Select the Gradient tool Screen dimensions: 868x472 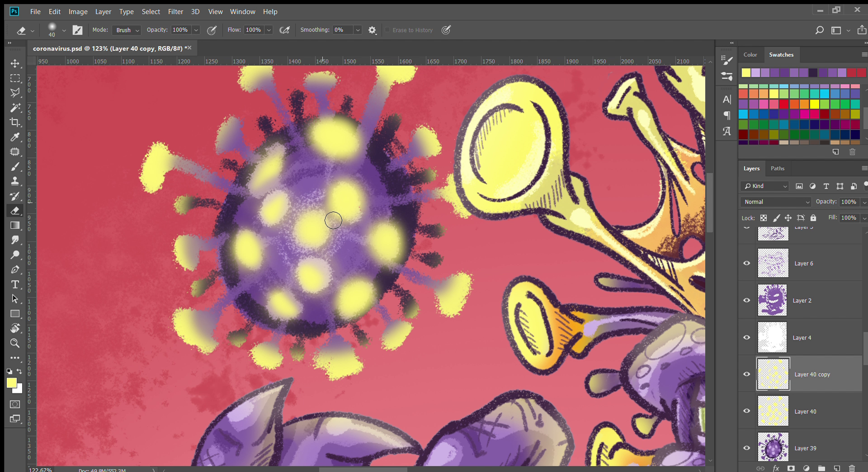coord(15,225)
